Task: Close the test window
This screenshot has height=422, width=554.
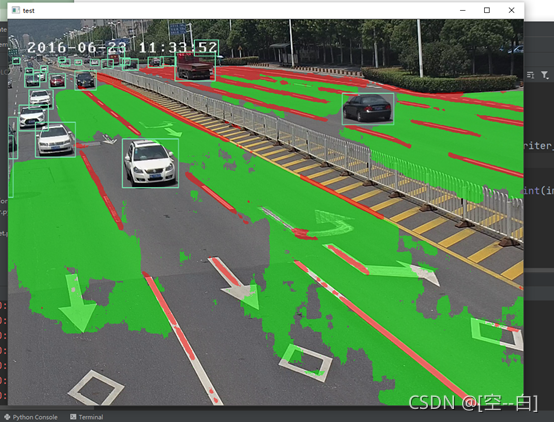Action: [511, 10]
